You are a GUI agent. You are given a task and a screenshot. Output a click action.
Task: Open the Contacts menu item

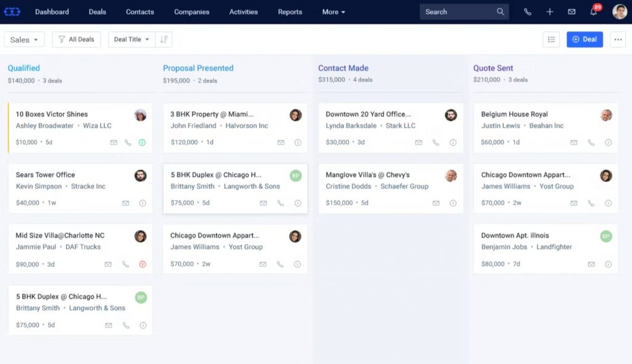click(140, 12)
